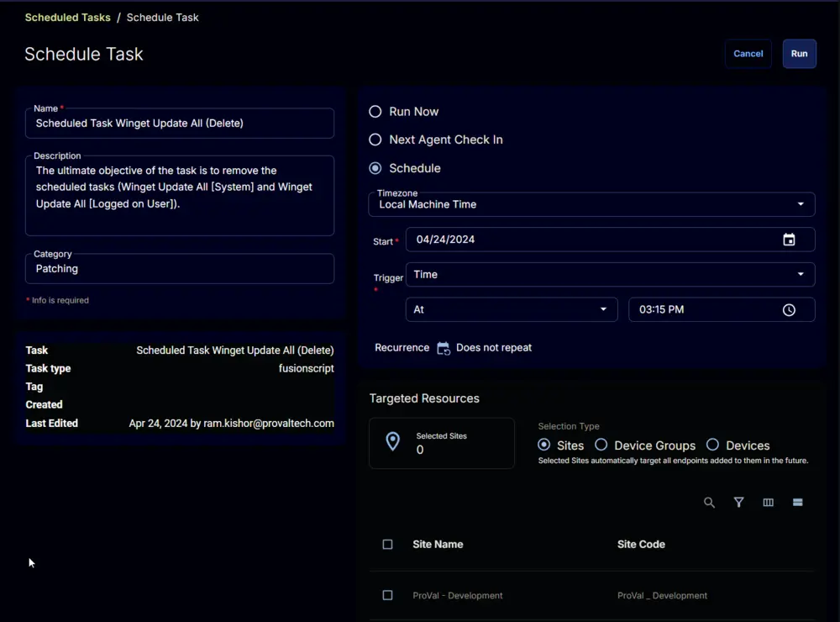Sort by Site Code column header
Viewport: 840px width, 622px height.
641,545
